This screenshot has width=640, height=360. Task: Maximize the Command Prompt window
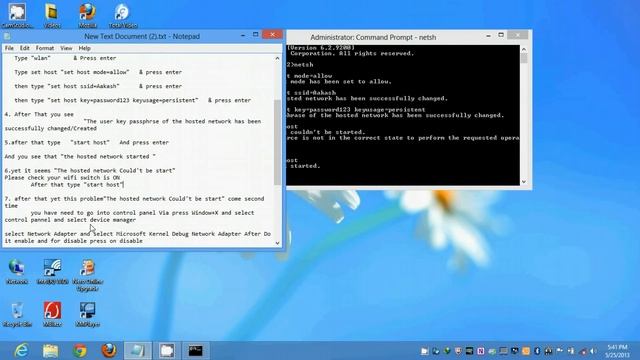pyautogui.click(x=501, y=36)
